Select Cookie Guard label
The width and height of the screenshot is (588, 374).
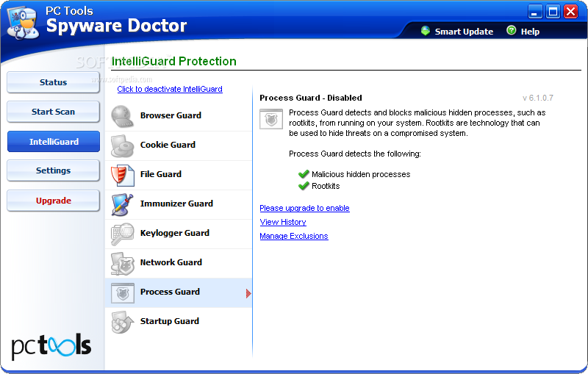(168, 145)
